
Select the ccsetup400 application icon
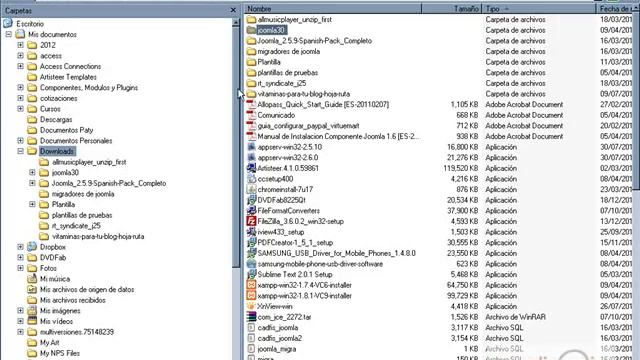click(x=251, y=179)
